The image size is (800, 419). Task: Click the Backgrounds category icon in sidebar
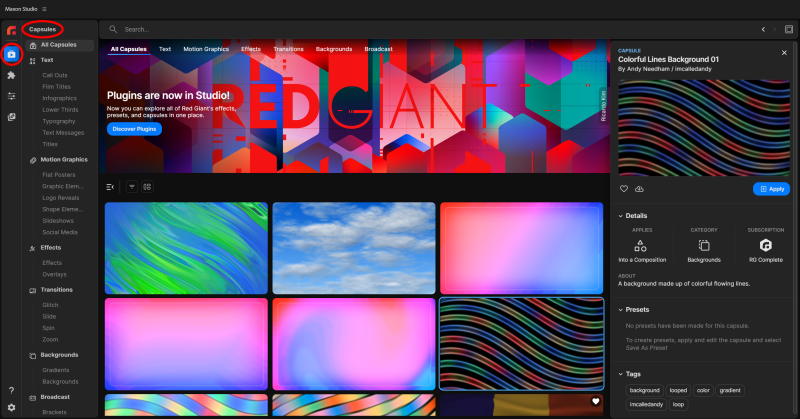pos(33,356)
